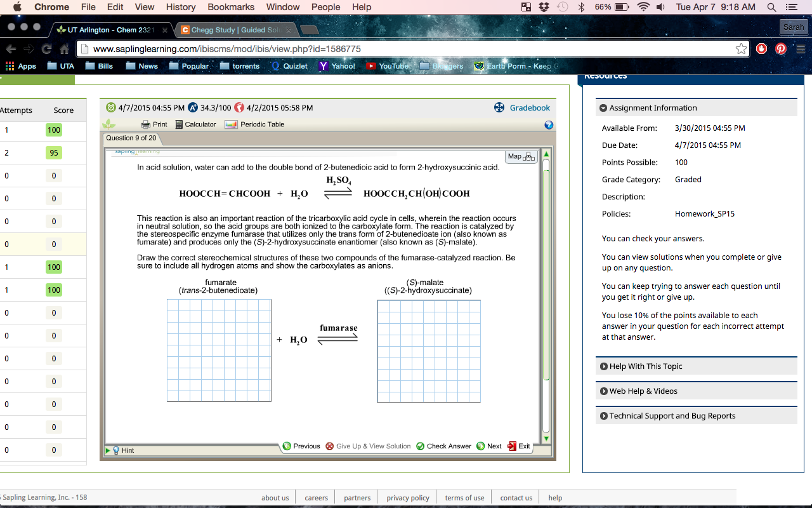This screenshot has width=812, height=508.
Task: Click the Spotlight search icon
Action: click(771, 7)
